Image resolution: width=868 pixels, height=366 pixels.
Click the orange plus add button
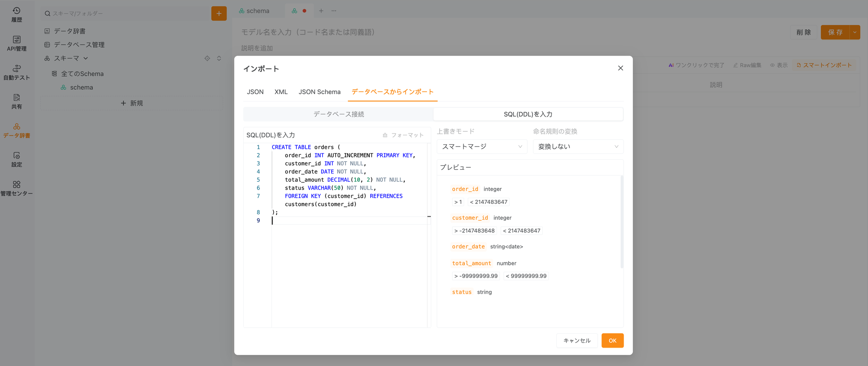(219, 13)
